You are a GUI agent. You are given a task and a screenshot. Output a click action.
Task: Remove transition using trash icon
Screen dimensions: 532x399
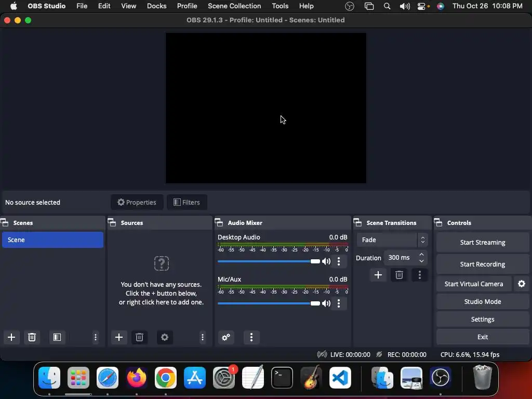[x=399, y=275]
